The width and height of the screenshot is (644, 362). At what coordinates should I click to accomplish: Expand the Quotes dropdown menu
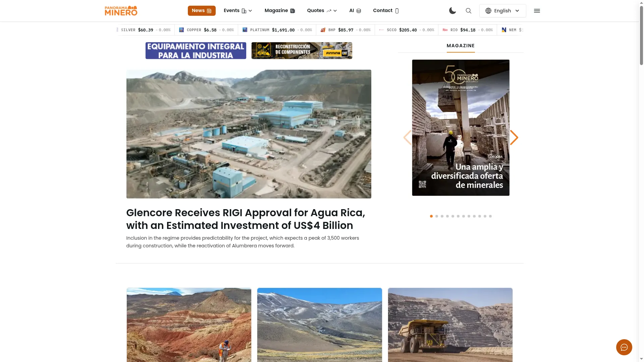pos(322,11)
